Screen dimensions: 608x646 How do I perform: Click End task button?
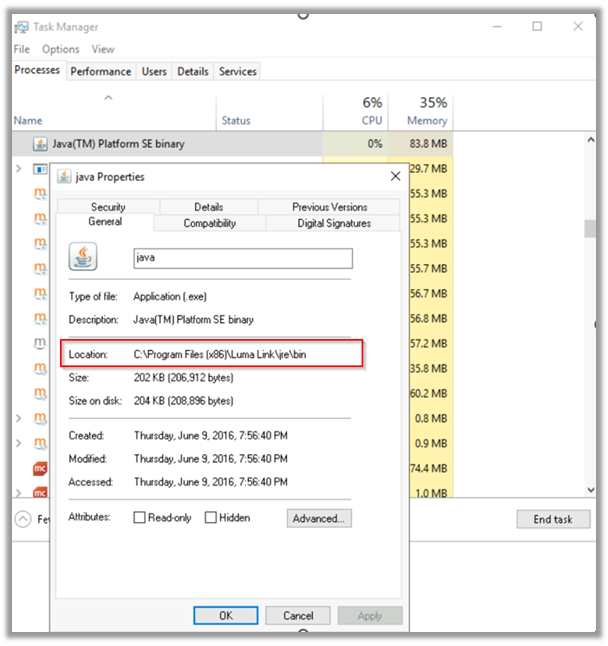(x=553, y=519)
